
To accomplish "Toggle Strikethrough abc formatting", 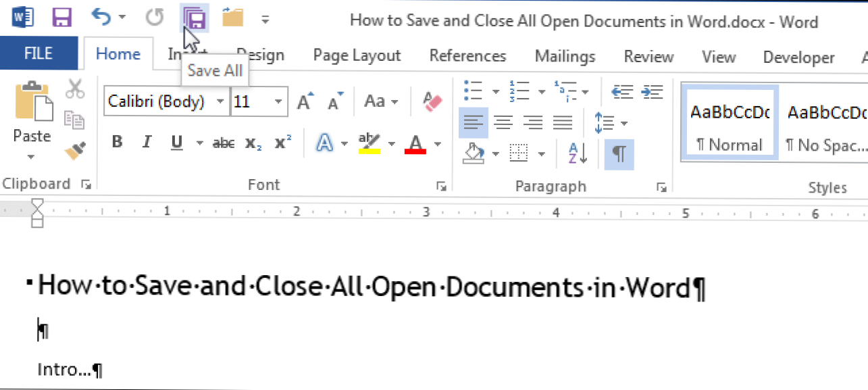I will point(224,143).
